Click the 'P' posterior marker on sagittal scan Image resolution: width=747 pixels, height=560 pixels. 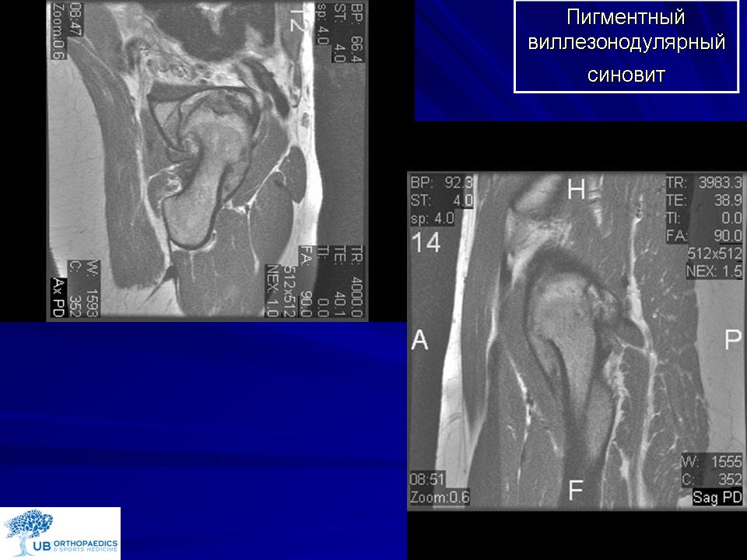click(x=732, y=340)
